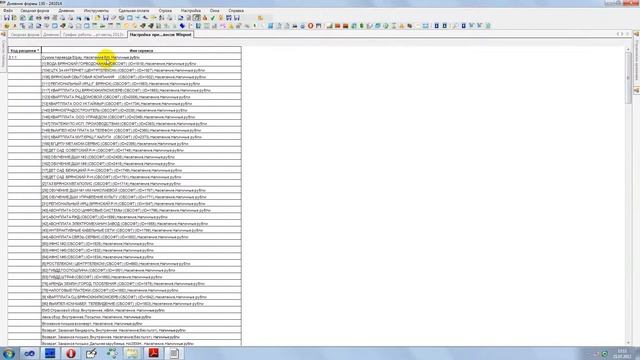Viewport: 640px width, 360px height.
Task: Click the red circle toolbar icon
Action: tap(311, 26)
